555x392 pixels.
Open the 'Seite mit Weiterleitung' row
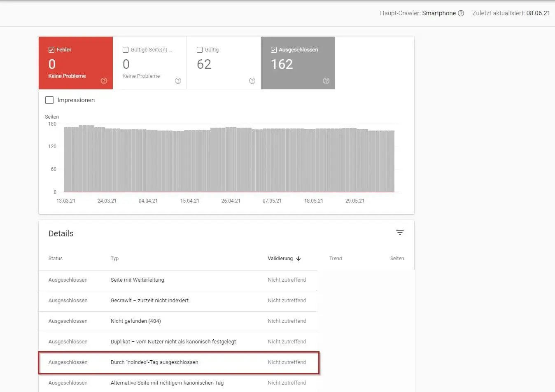[137, 280]
